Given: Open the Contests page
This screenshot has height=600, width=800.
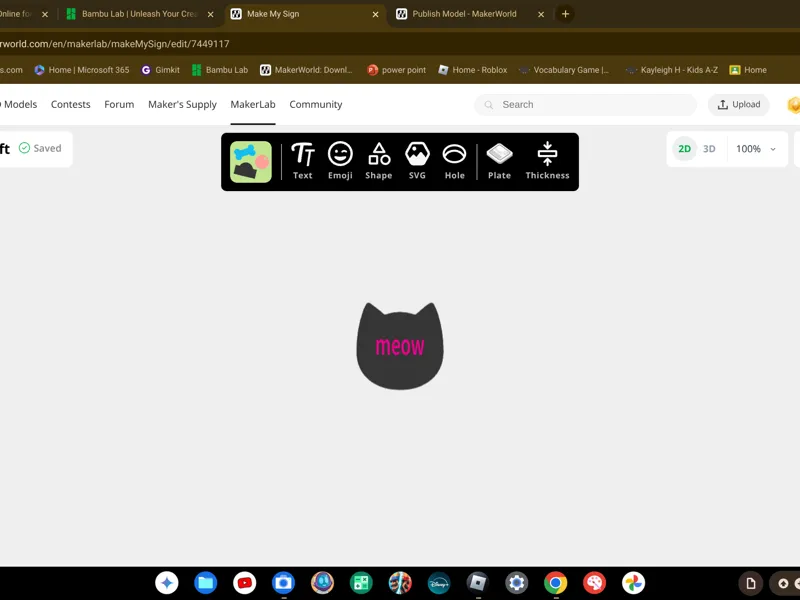Looking at the screenshot, I should click(70, 104).
